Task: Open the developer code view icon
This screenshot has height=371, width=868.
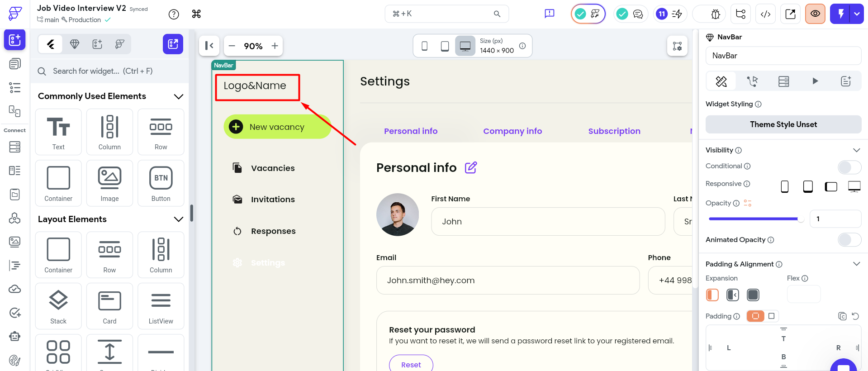Action: (x=765, y=14)
